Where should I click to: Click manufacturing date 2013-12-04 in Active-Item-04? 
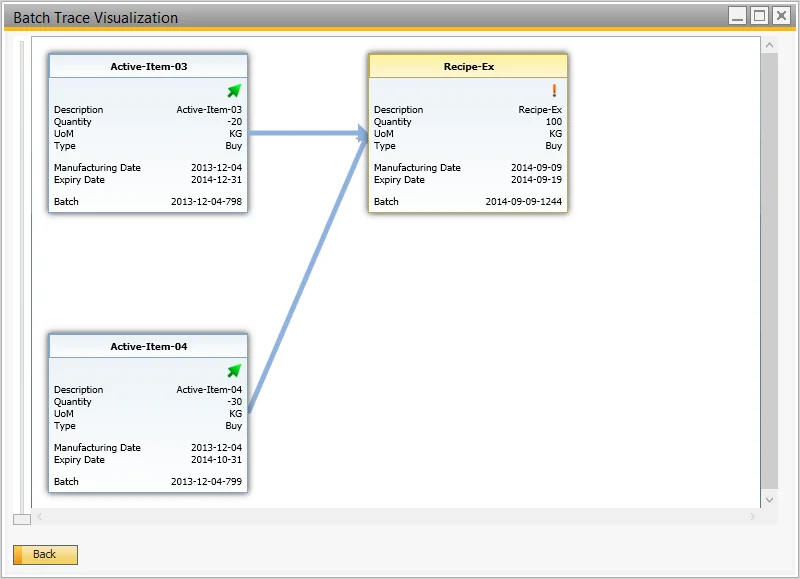(x=216, y=447)
